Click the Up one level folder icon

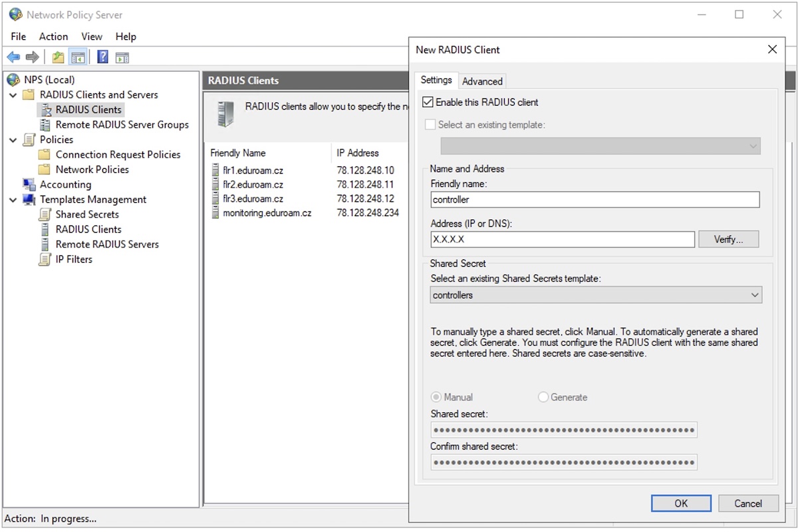[59, 57]
